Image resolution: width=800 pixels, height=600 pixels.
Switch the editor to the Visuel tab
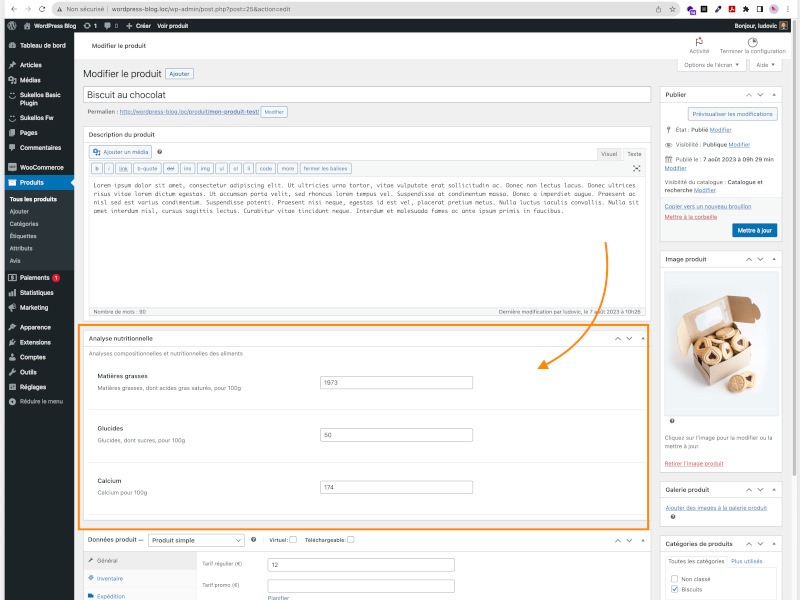[x=608, y=154]
